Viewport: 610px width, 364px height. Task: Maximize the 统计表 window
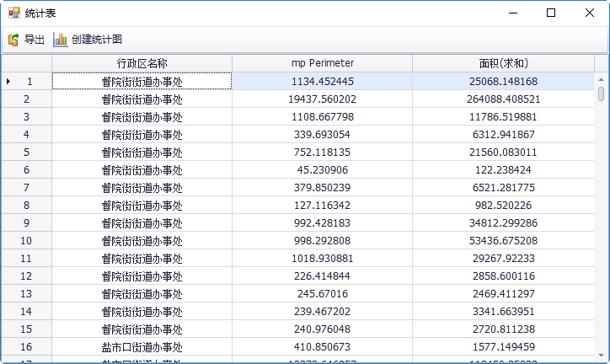click(x=551, y=13)
